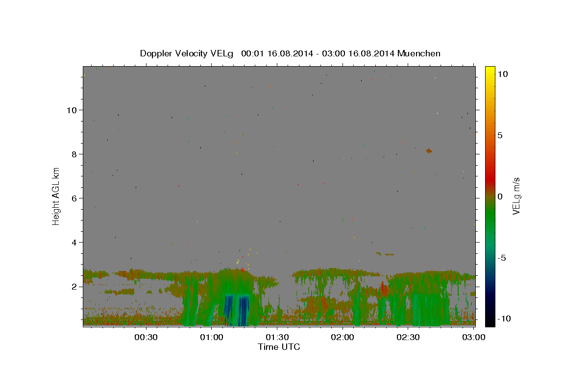Click the 02:30 time tick label
This screenshot has width=588, height=392.
[408, 337]
